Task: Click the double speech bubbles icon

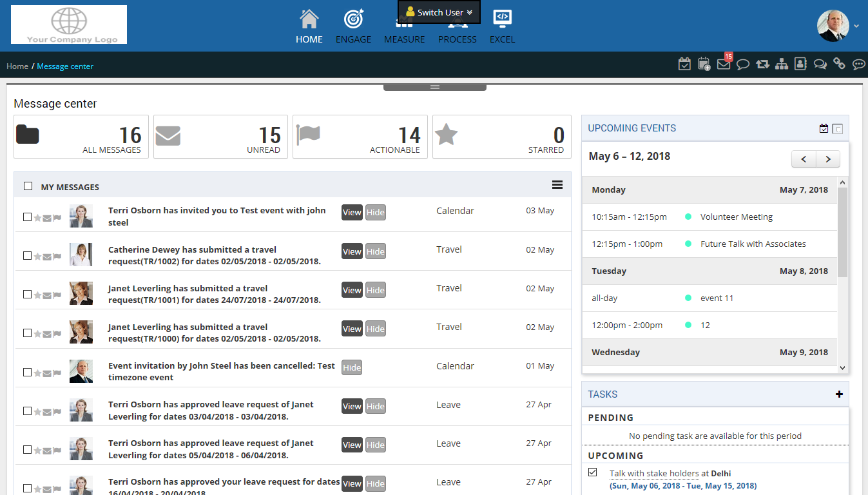Action: [820, 64]
